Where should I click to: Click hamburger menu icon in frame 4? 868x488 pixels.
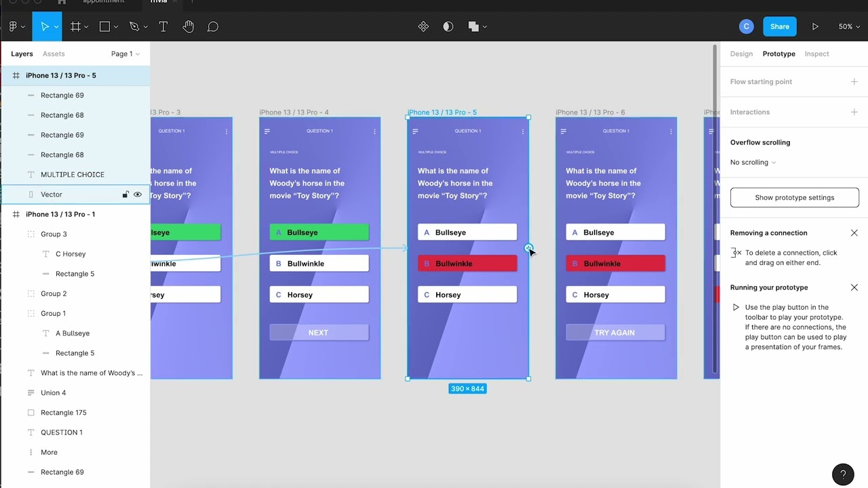[x=267, y=131]
